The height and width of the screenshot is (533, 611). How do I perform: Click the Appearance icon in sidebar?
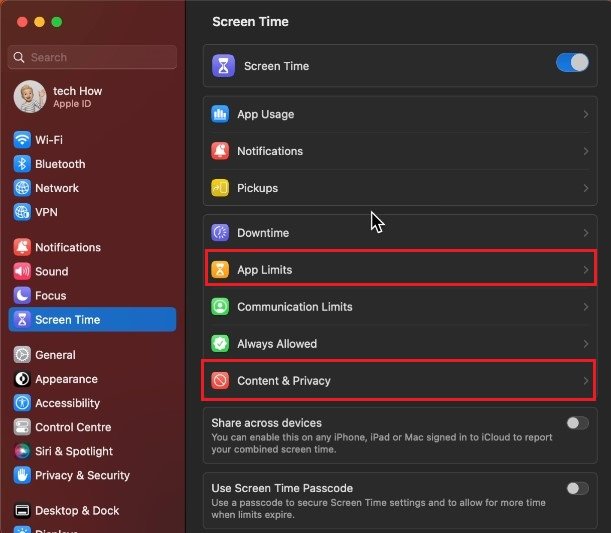(22, 379)
